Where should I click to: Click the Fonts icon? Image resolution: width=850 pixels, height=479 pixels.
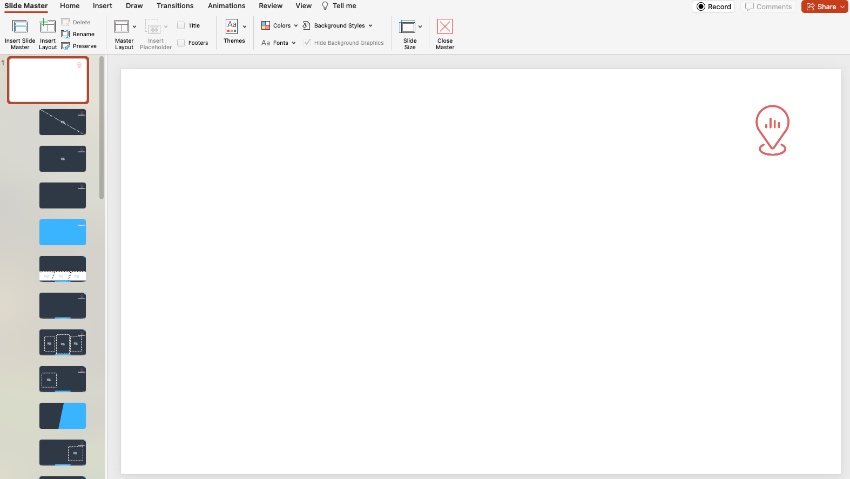[x=266, y=43]
